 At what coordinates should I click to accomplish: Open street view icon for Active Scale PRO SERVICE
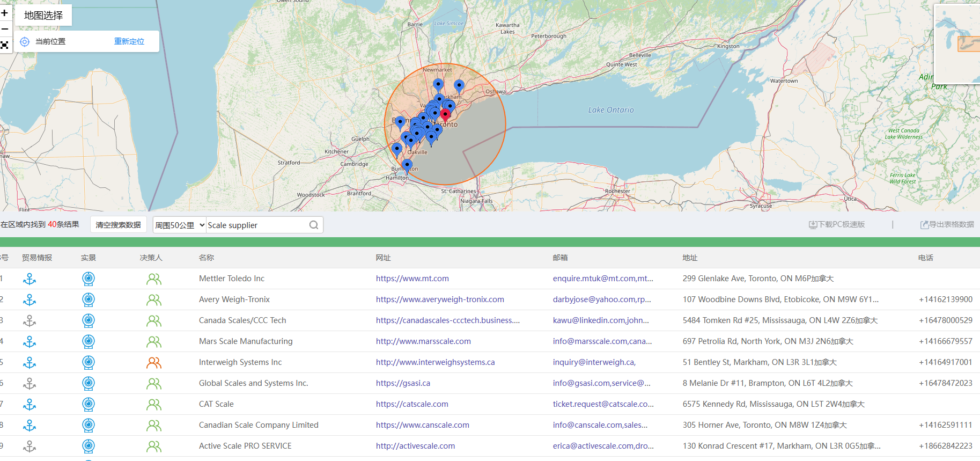(89, 446)
